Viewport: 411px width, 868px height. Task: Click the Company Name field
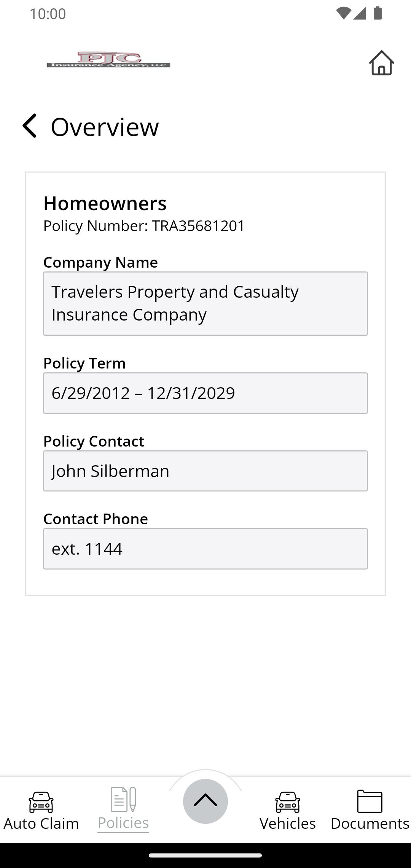click(205, 303)
